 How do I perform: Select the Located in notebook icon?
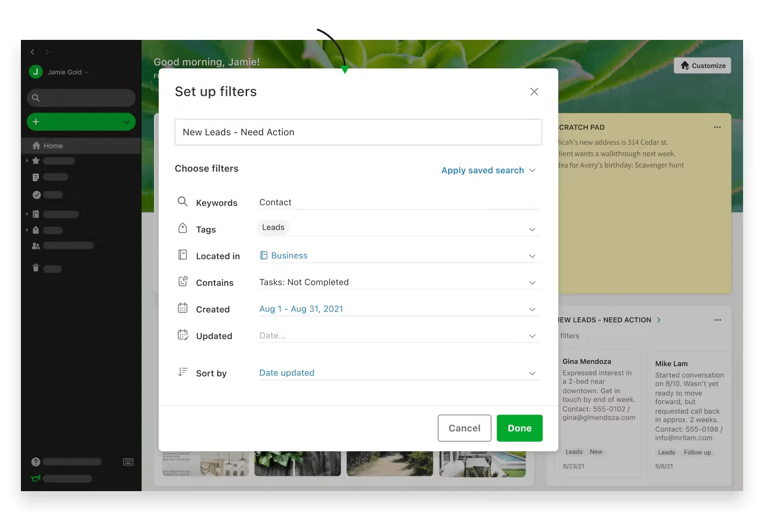tap(183, 255)
